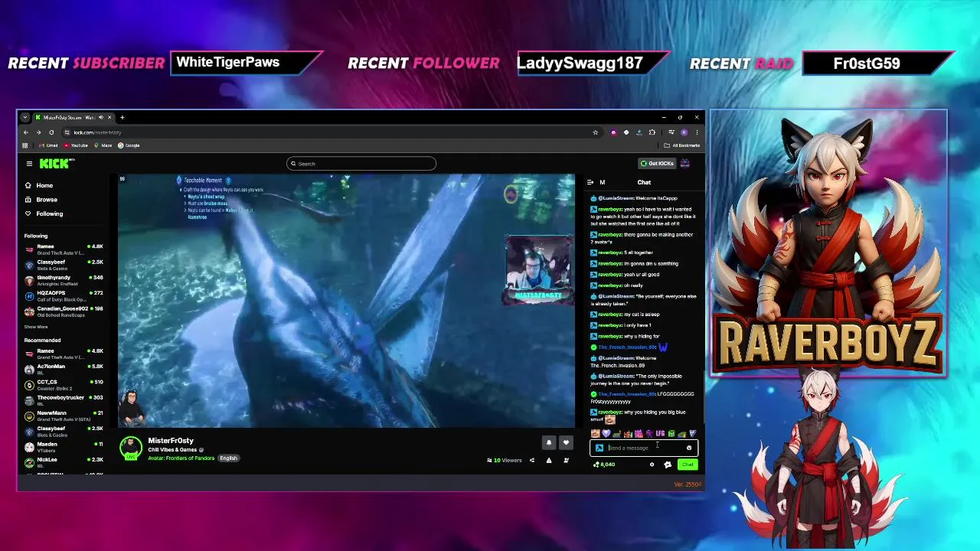Open CCT_CS recommended channel
The image size is (980, 551).
pos(64,384)
